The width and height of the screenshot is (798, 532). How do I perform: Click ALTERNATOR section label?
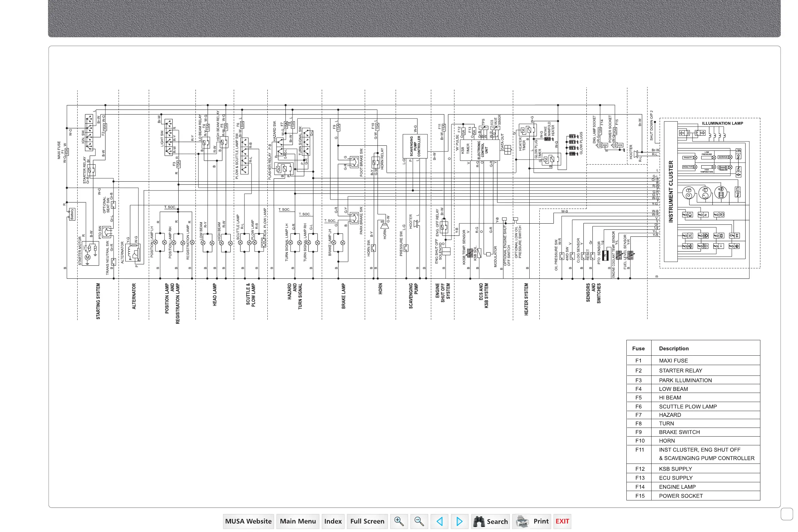(134, 296)
